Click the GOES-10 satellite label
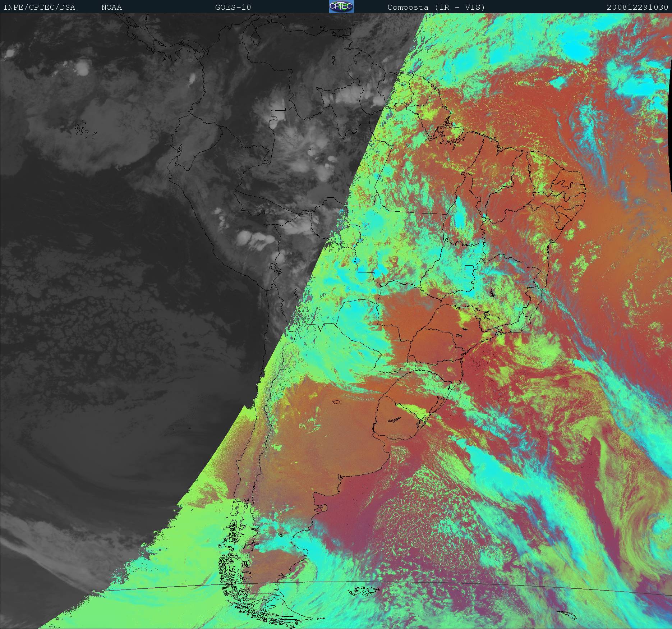 (233, 7)
